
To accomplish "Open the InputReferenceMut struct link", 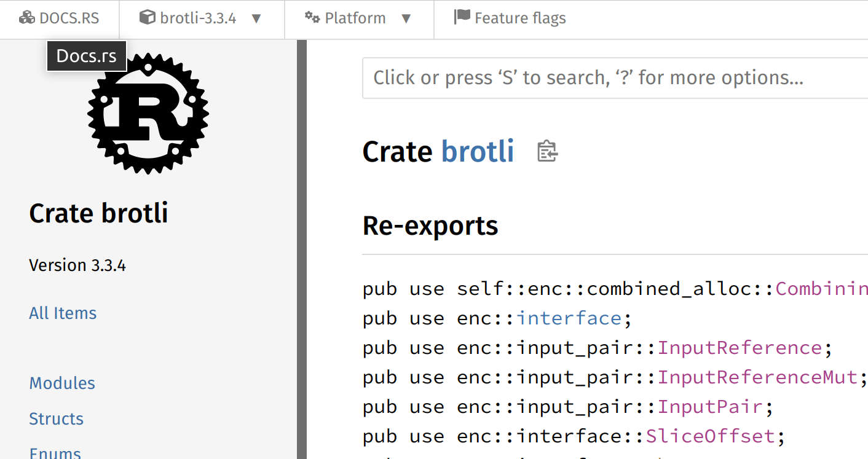I will pyautogui.click(x=757, y=377).
